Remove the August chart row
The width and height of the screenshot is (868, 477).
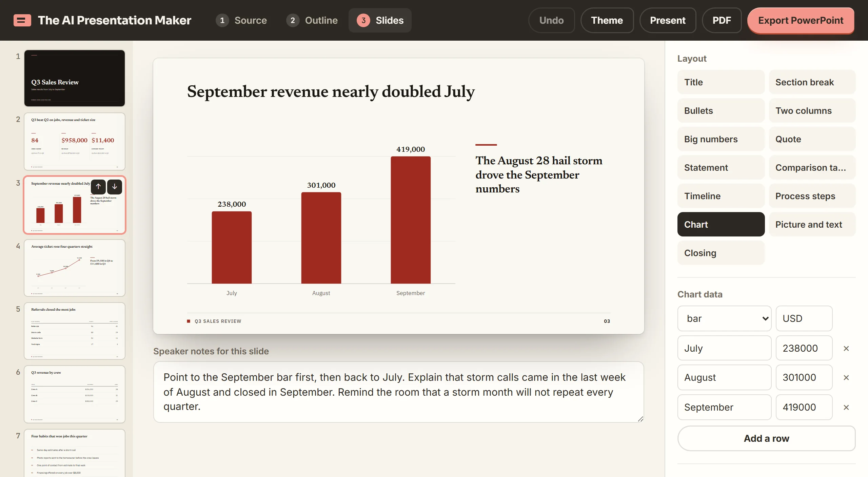coord(846,377)
